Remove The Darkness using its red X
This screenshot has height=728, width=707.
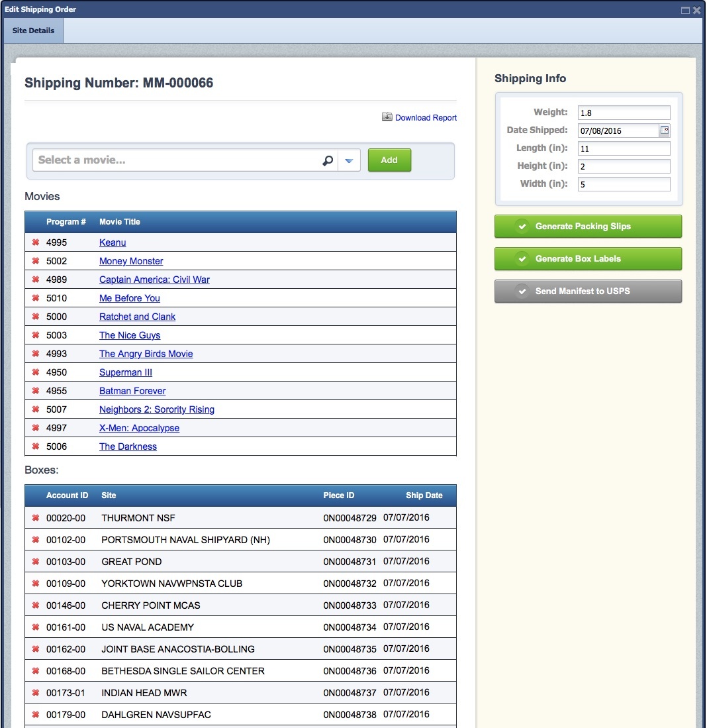pos(36,446)
